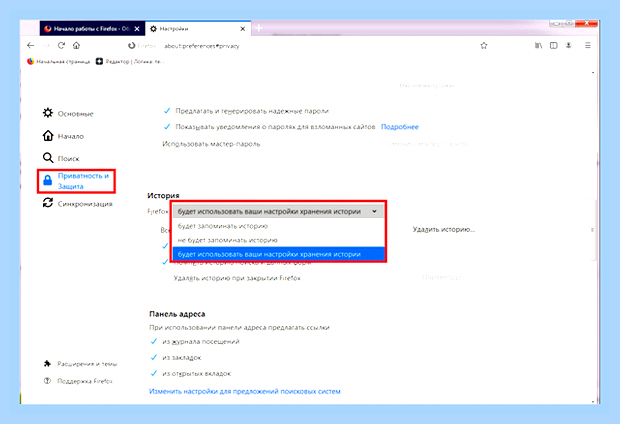Click the forward navigation arrow
This screenshot has height=424, width=620.
tap(46, 45)
